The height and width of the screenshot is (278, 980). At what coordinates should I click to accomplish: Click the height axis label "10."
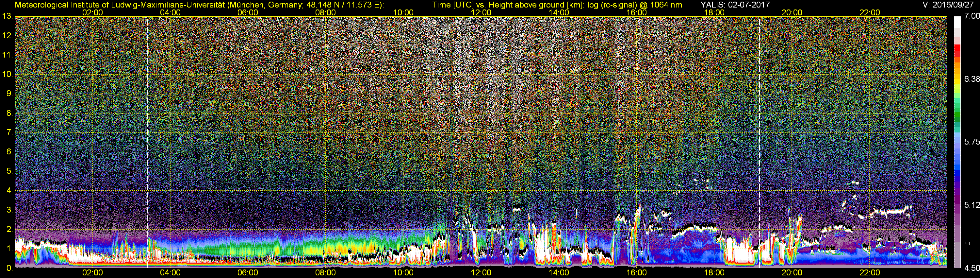tap(7, 74)
